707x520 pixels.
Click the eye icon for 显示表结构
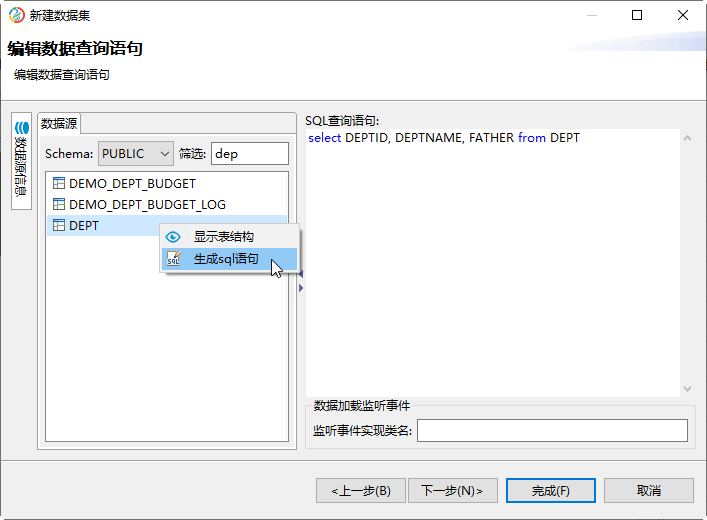click(173, 237)
